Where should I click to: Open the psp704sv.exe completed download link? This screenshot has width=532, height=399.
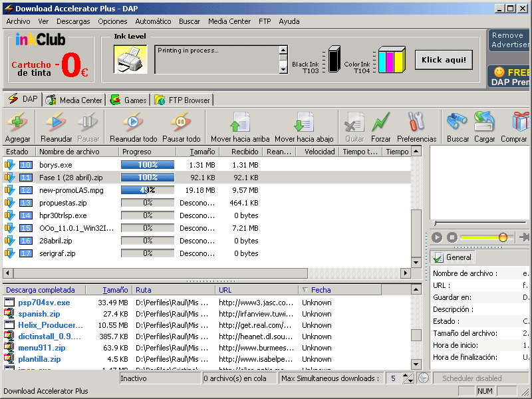coord(44,303)
